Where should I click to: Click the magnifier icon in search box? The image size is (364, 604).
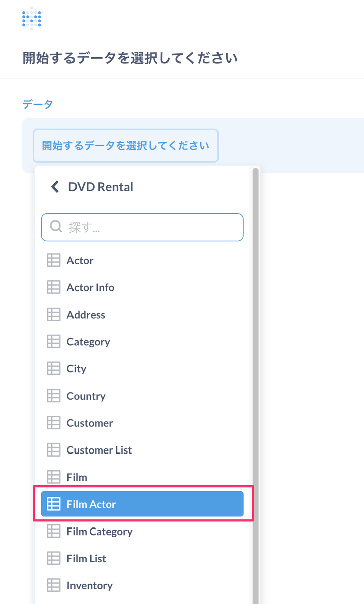(56, 228)
